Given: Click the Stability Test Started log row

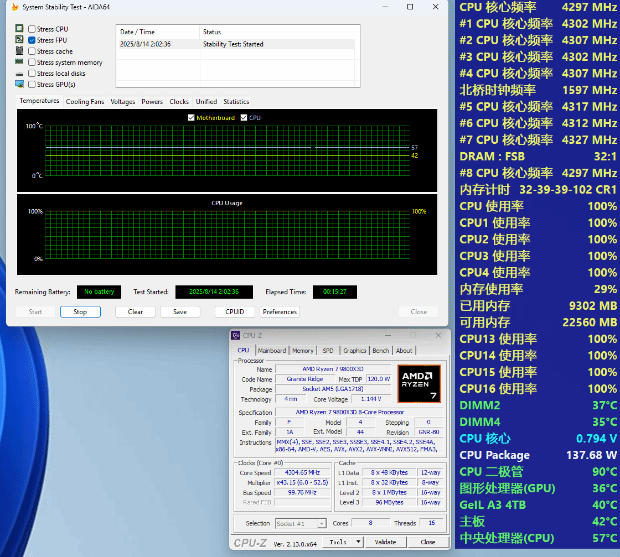Looking at the screenshot, I should 237,44.
